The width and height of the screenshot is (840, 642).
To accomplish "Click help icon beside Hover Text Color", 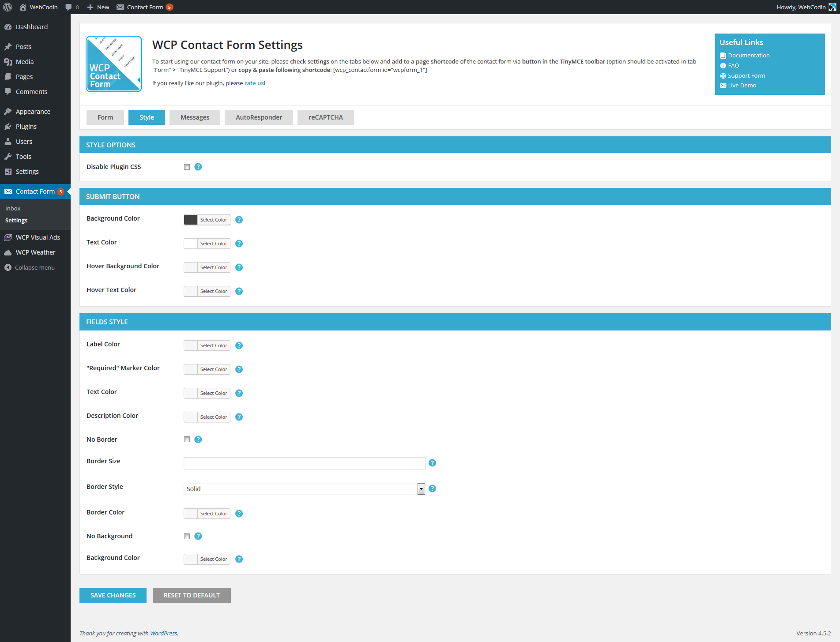I will (239, 291).
